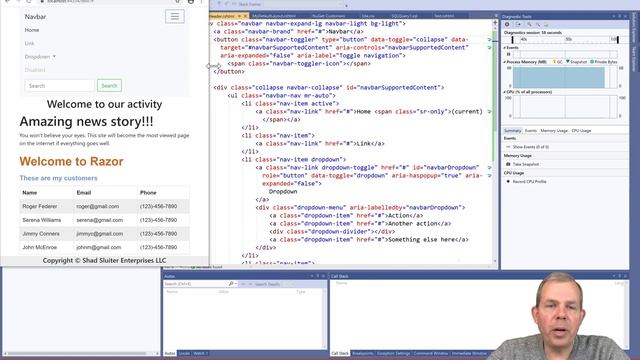Click the Amazing news story heading
This screenshot has height=360, width=640.
click(x=87, y=121)
